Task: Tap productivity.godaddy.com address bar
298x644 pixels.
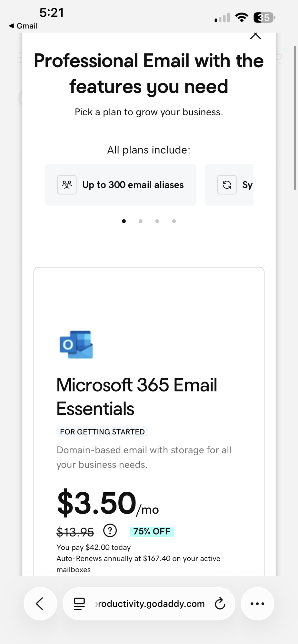Action: 149,604
